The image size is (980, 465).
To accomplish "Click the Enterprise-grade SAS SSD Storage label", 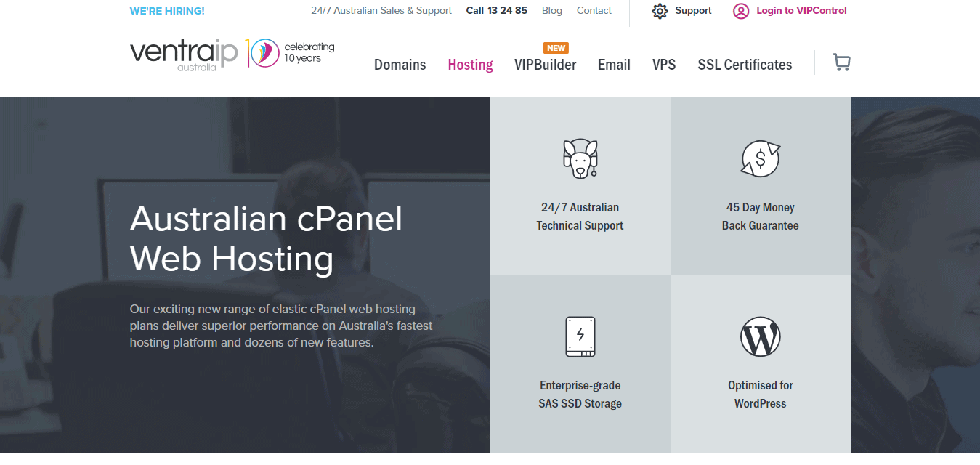I will click(x=580, y=395).
